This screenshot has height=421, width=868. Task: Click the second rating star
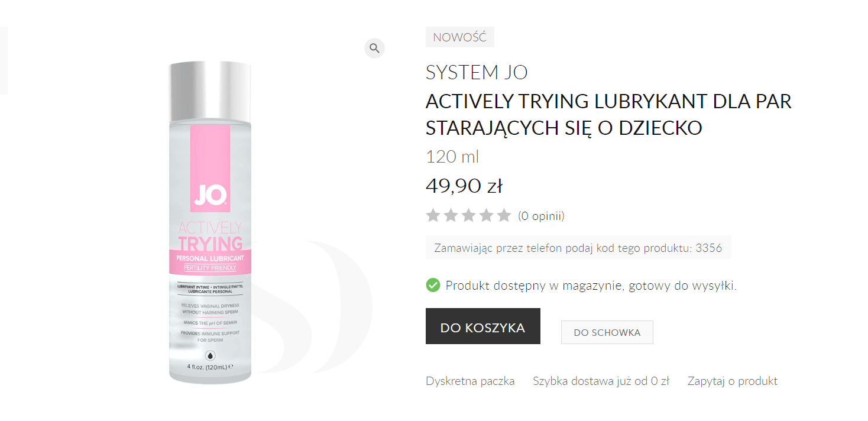[x=451, y=215]
